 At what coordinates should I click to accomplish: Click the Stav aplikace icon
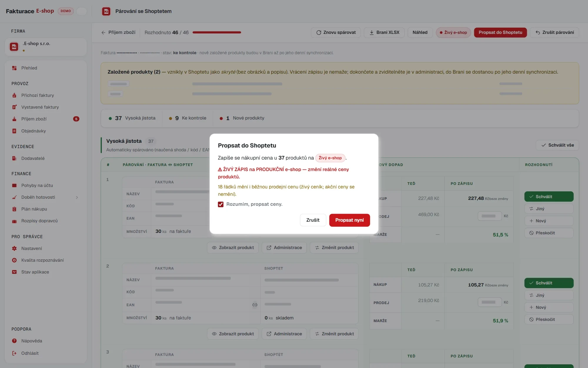tap(14, 272)
